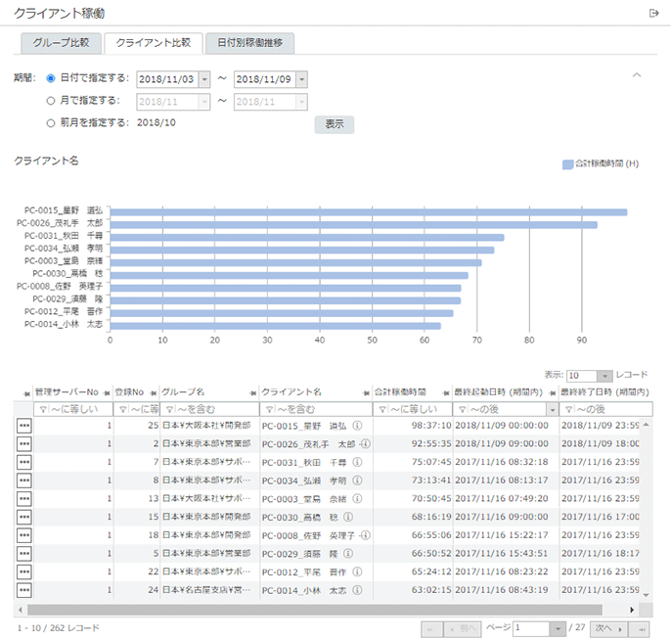672x640 pixels.
Task: Open row menu for PC-0014_小林 太志
Action: pyautogui.click(x=24, y=590)
